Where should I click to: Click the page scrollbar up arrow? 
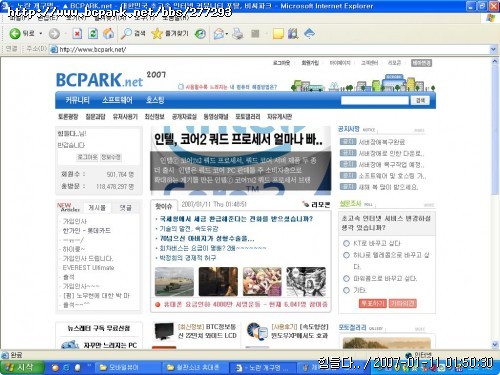(495, 61)
